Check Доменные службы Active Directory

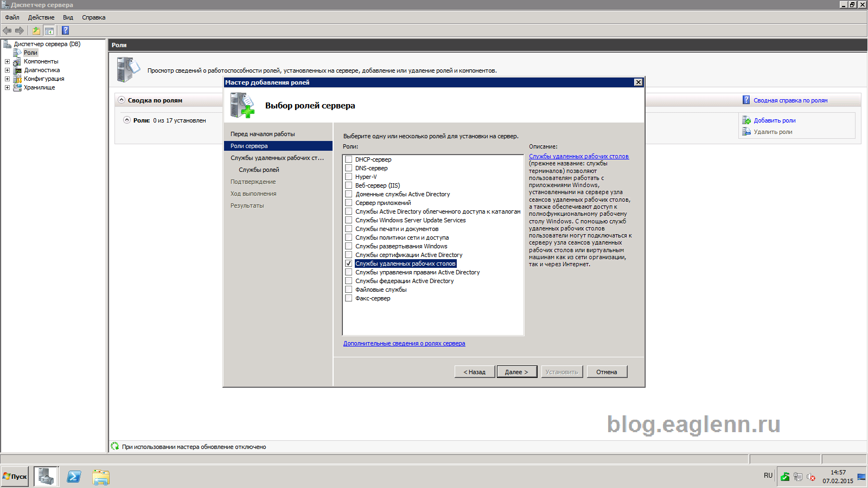tap(349, 194)
